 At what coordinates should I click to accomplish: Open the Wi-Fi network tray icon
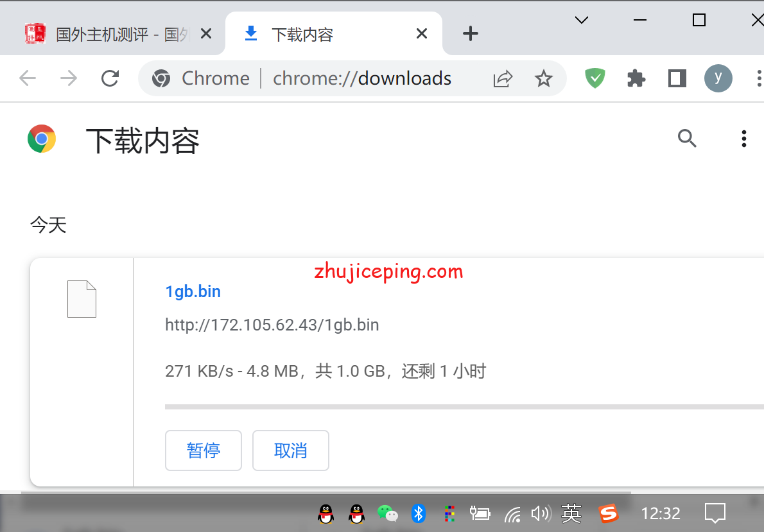[x=512, y=515]
